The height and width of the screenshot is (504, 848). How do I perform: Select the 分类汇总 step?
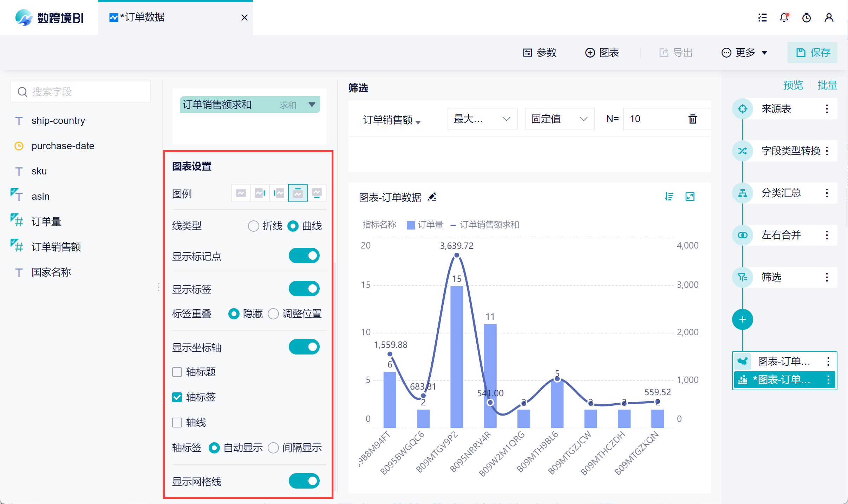click(x=781, y=193)
